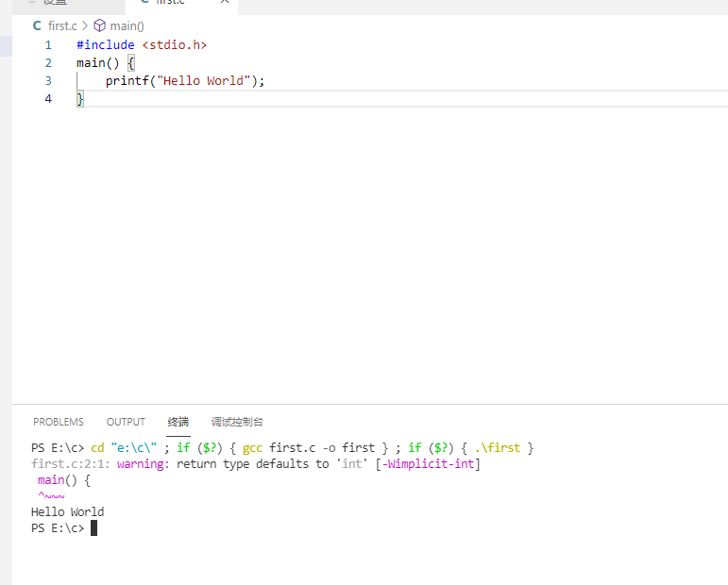This screenshot has width=728, height=585.
Task: Click <stdio.h> in the editor
Action: pos(174,45)
